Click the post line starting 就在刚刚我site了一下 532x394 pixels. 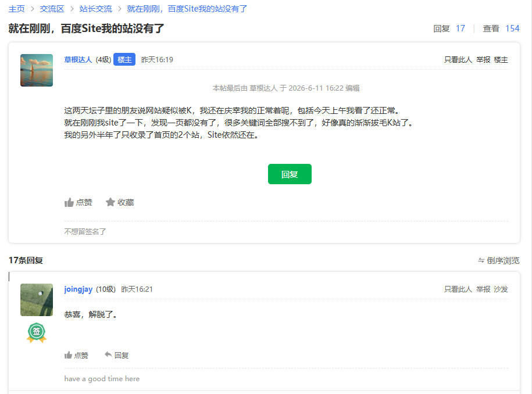click(240, 123)
